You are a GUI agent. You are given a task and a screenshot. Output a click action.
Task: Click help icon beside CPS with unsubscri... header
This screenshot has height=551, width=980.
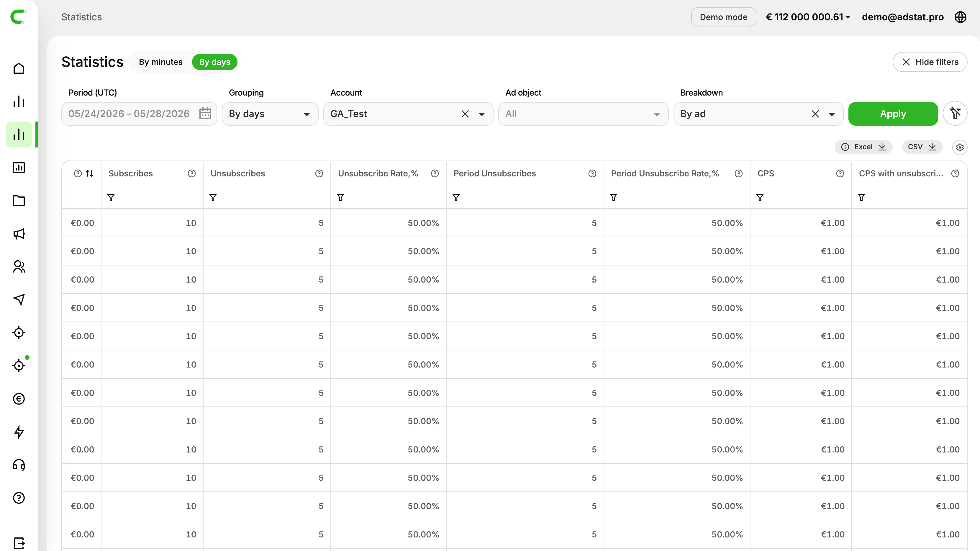pos(955,173)
